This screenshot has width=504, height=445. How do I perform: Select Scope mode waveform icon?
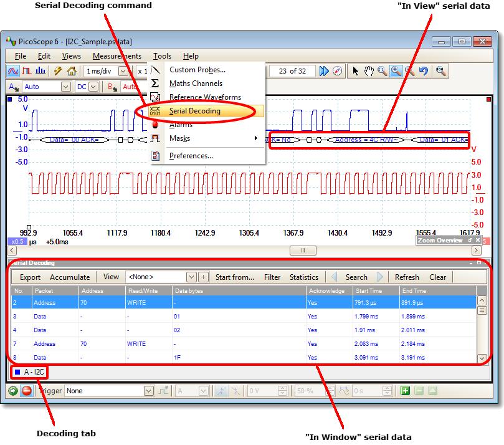tap(13, 70)
